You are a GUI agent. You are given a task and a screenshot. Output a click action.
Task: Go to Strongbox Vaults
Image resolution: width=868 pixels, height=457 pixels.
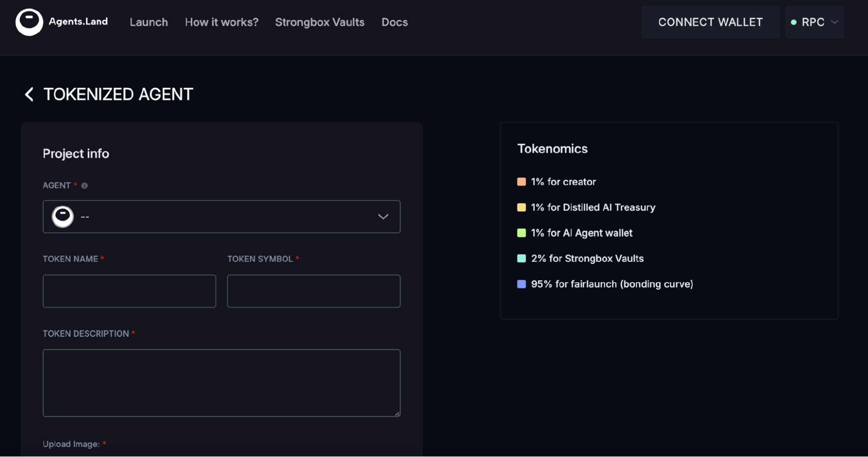click(320, 22)
